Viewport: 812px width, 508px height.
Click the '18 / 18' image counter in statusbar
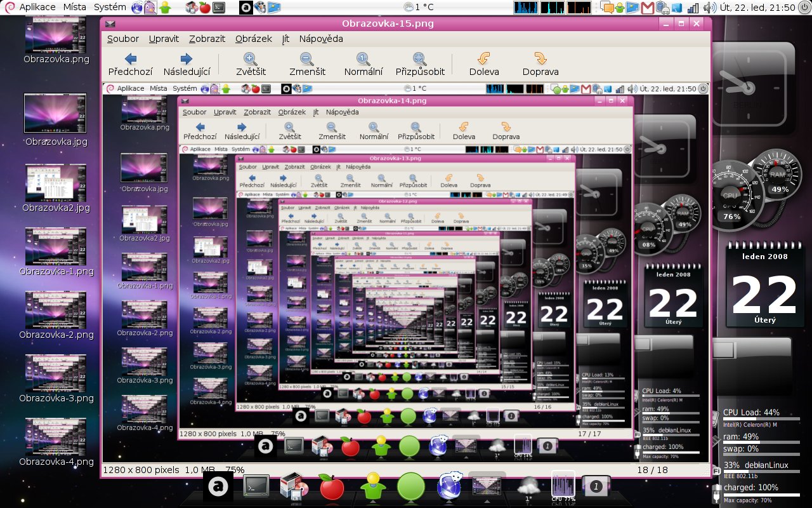(653, 470)
